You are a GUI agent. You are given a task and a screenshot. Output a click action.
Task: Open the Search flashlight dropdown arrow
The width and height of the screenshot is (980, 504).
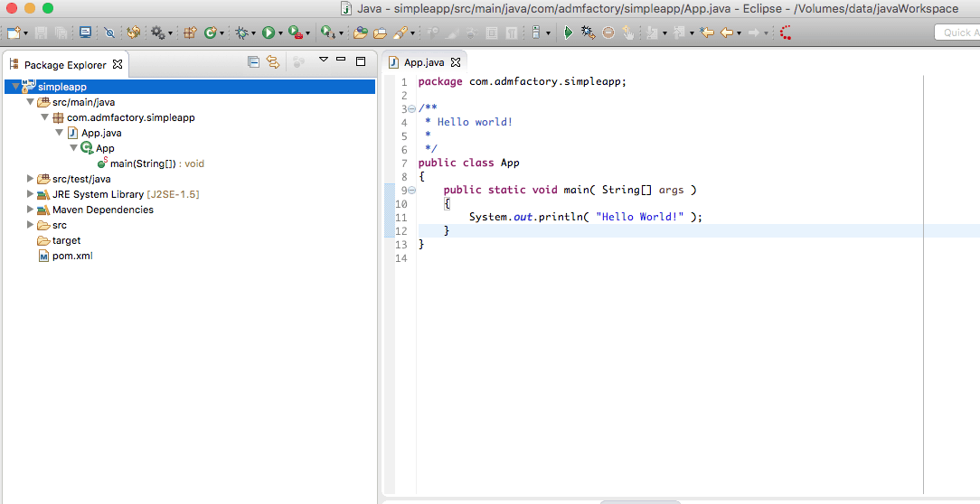coord(412,33)
